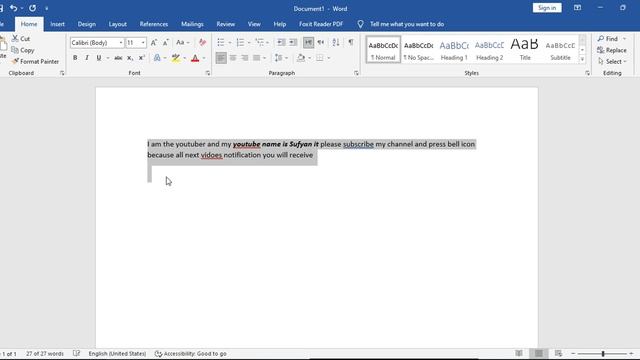The height and width of the screenshot is (360, 640).
Task: Toggle Show/Hide paragraph marks
Action: click(351, 42)
